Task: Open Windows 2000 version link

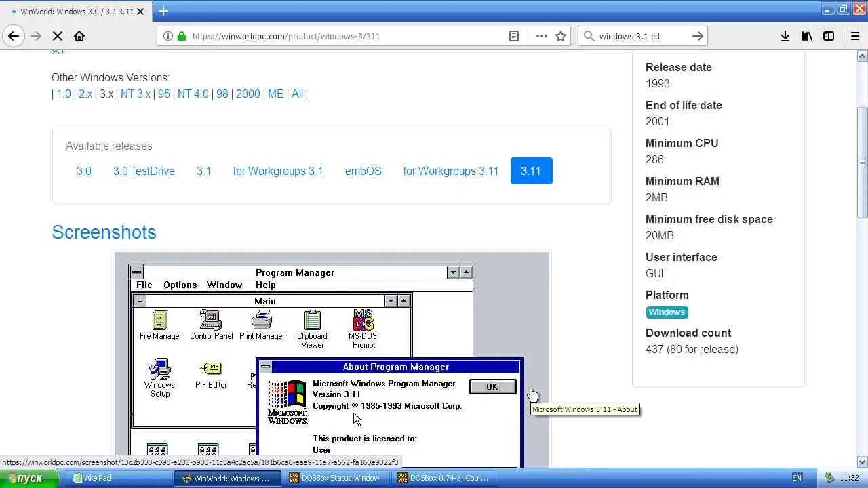Action: (248, 94)
